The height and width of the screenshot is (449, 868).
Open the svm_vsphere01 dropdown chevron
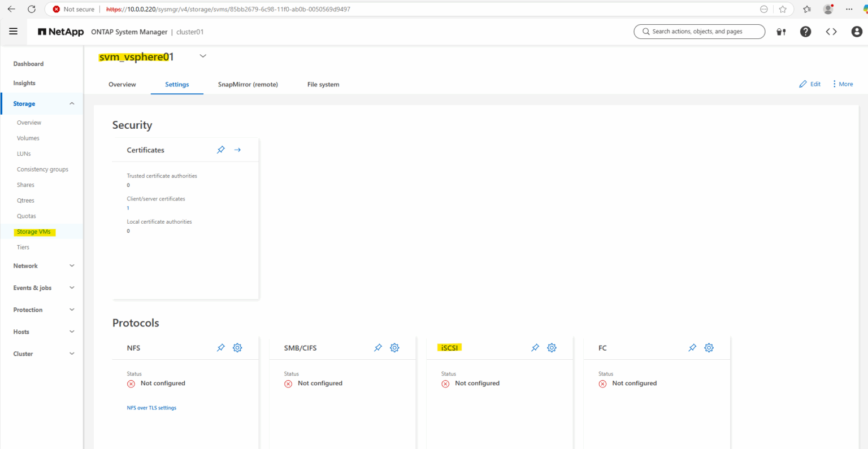[202, 55]
